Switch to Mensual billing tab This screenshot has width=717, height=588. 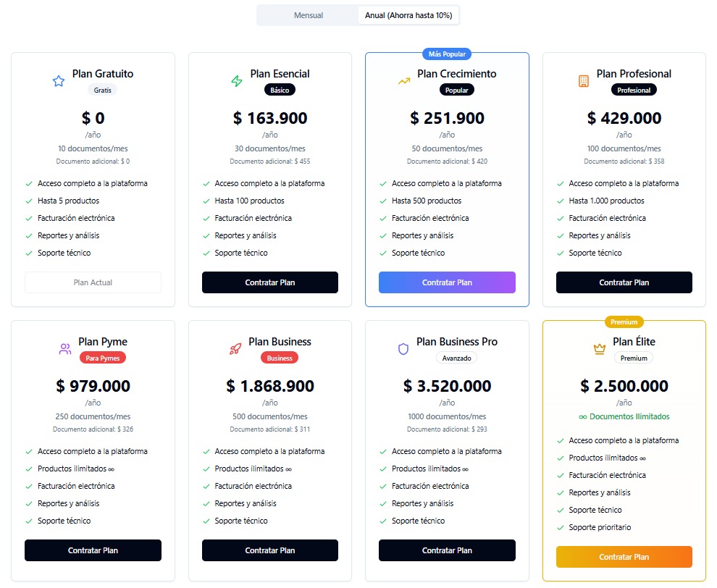tap(309, 15)
